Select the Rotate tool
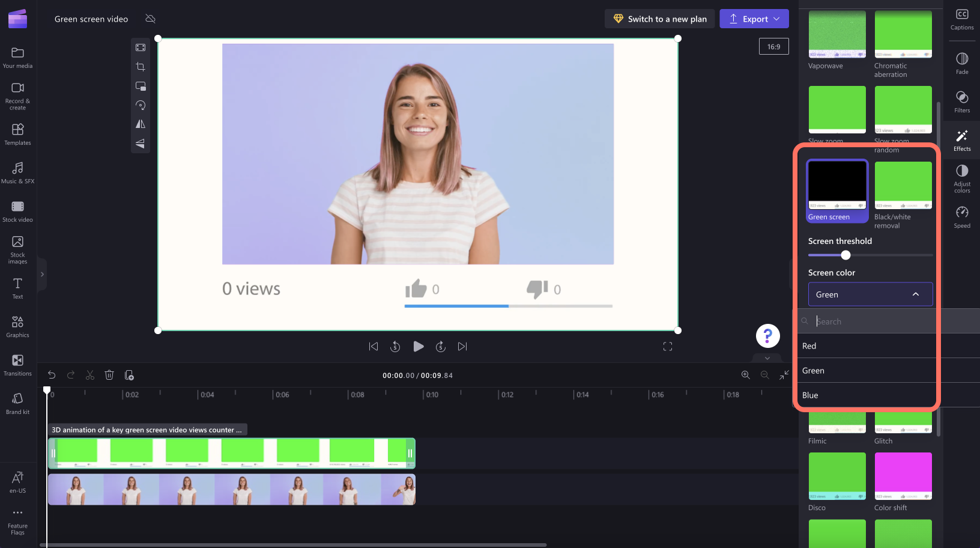Image resolution: width=980 pixels, height=548 pixels. click(141, 105)
